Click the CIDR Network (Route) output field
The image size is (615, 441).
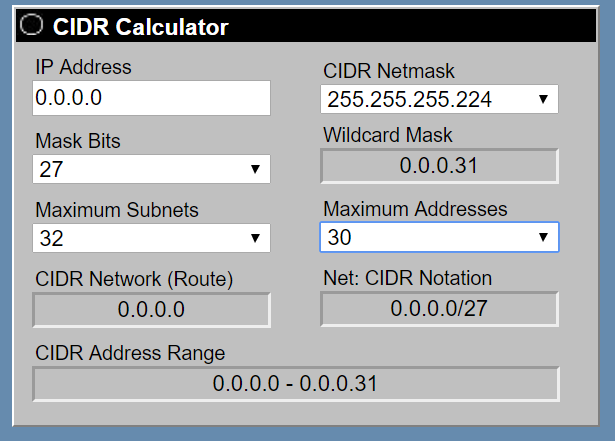click(x=151, y=309)
